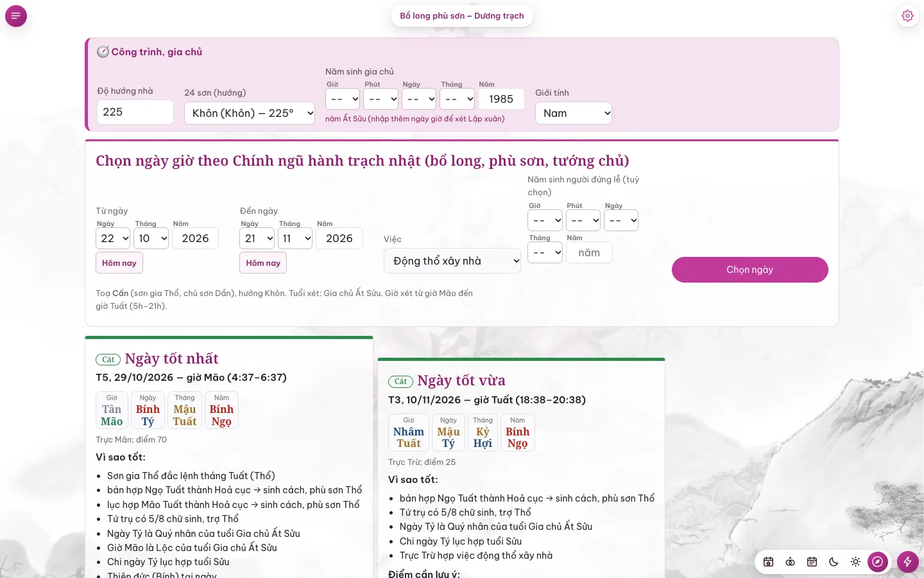
Task: Open the hamburger menu button
Action: (16, 16)
